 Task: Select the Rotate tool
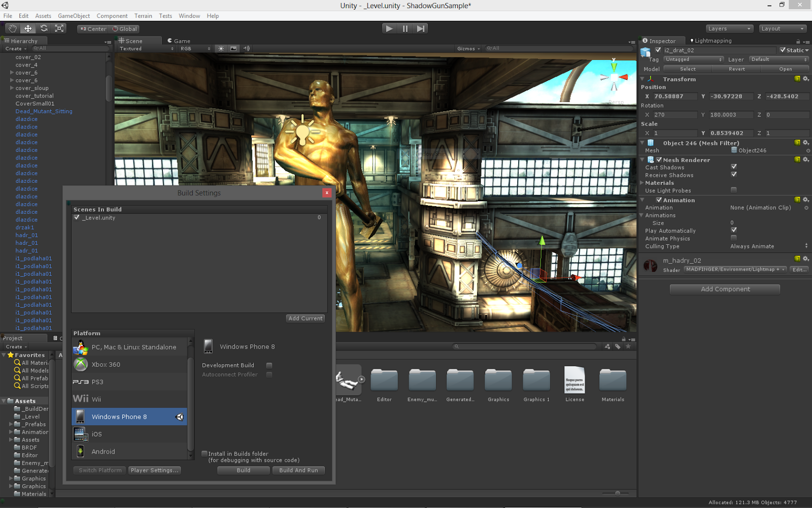(x=44, y=28)
